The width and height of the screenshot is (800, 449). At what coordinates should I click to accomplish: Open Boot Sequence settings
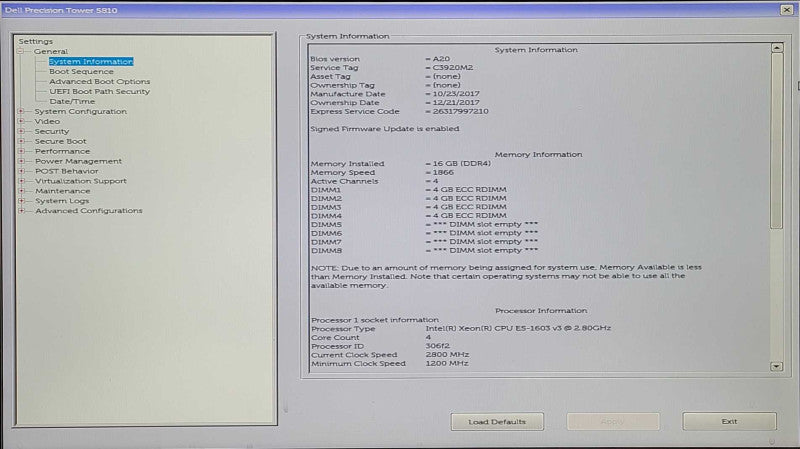81,71
